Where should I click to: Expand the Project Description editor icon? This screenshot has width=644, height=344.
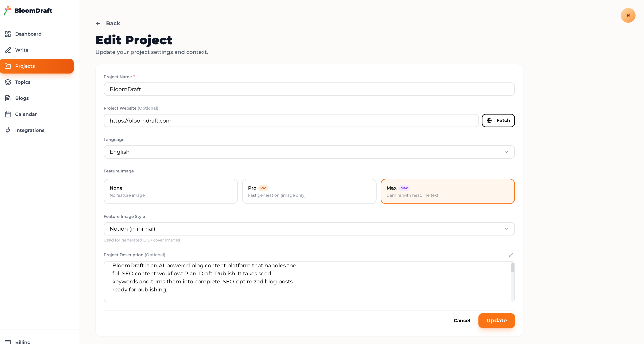[x=511, y=255]
